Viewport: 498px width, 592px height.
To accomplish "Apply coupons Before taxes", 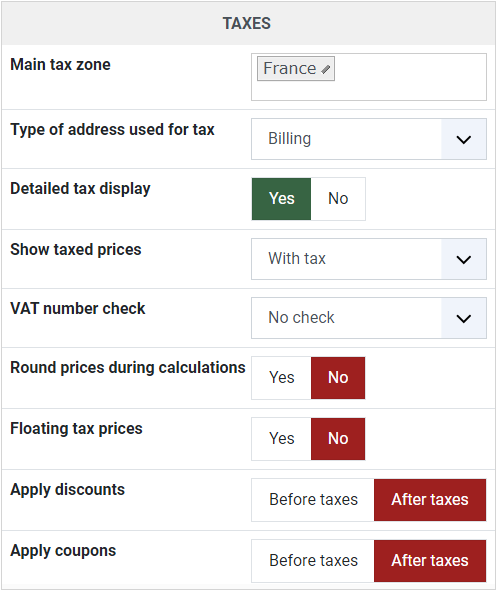I will 313,561.
